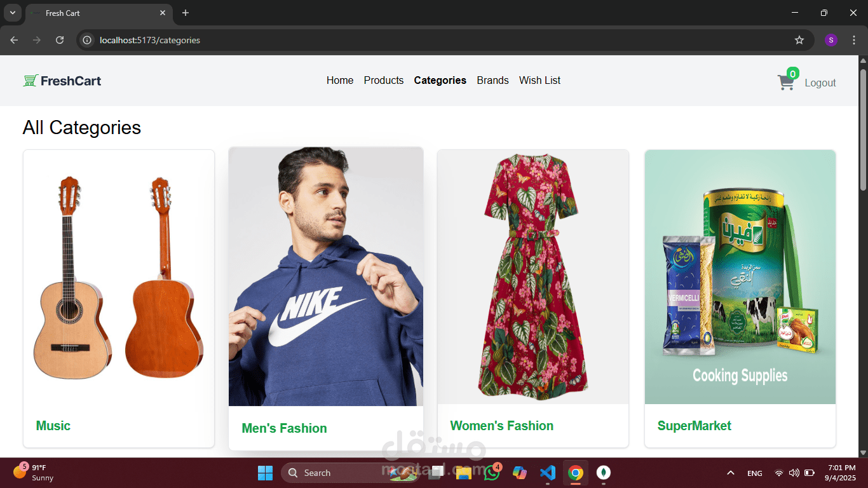Go to Home page

(x=340, y=81)
